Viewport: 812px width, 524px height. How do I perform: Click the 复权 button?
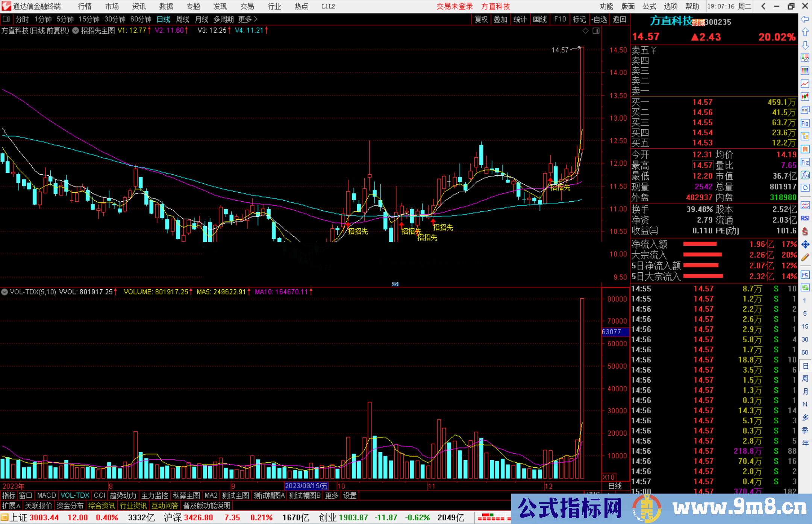click(x=481, y=19)
